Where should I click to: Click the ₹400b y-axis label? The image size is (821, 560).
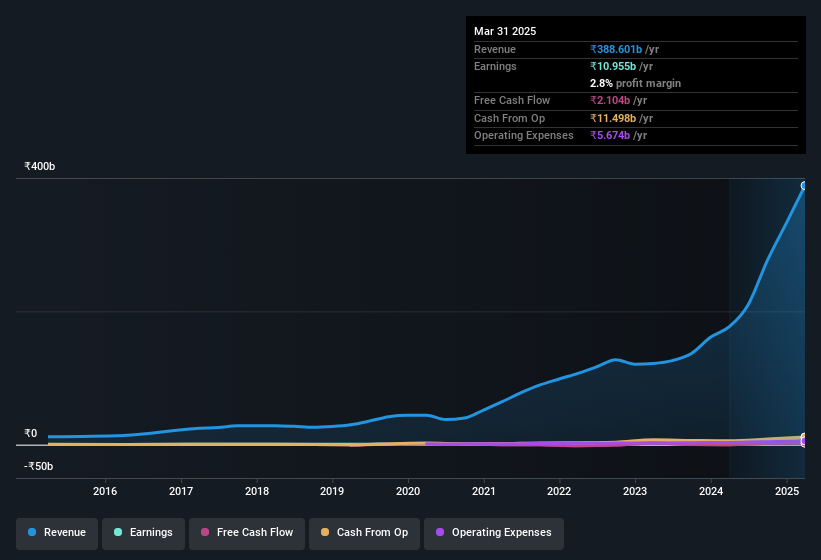pos(40,166)
